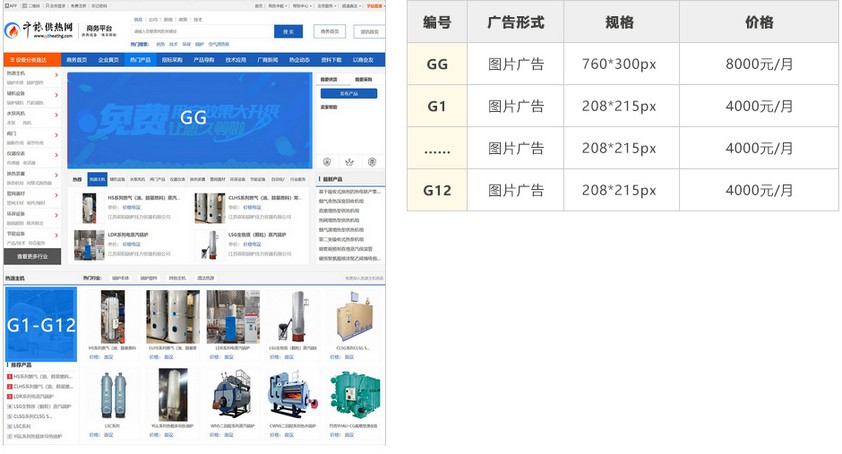Screen dimensions: 842x454
Task: Click the site logo flame icon
Action: (12, 31)
